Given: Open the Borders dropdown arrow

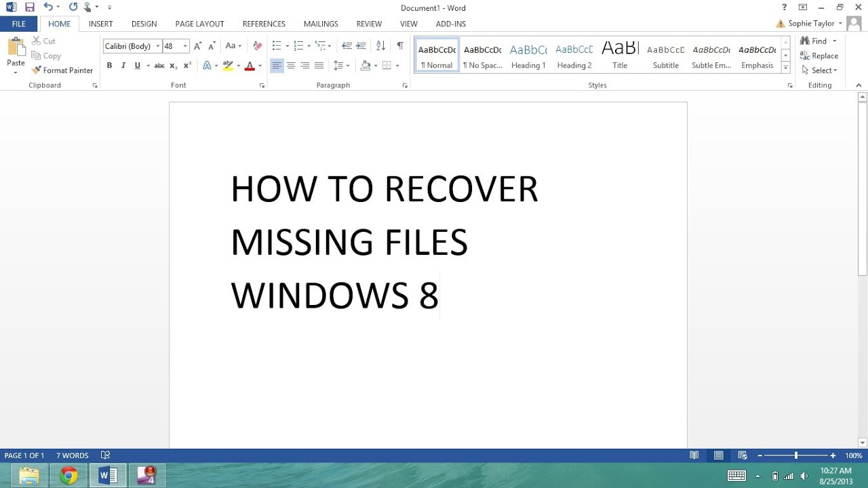Looking at the screenshot, I should click(397, 66).
